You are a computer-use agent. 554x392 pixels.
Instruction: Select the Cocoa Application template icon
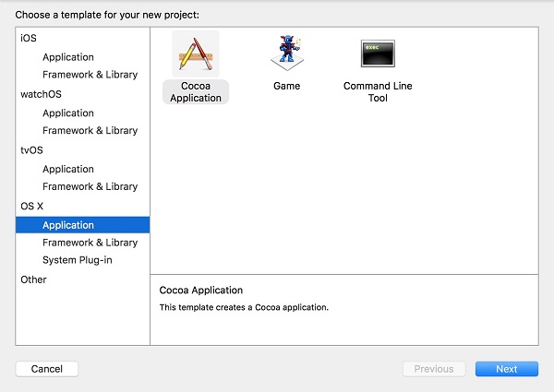coord(196,53)
